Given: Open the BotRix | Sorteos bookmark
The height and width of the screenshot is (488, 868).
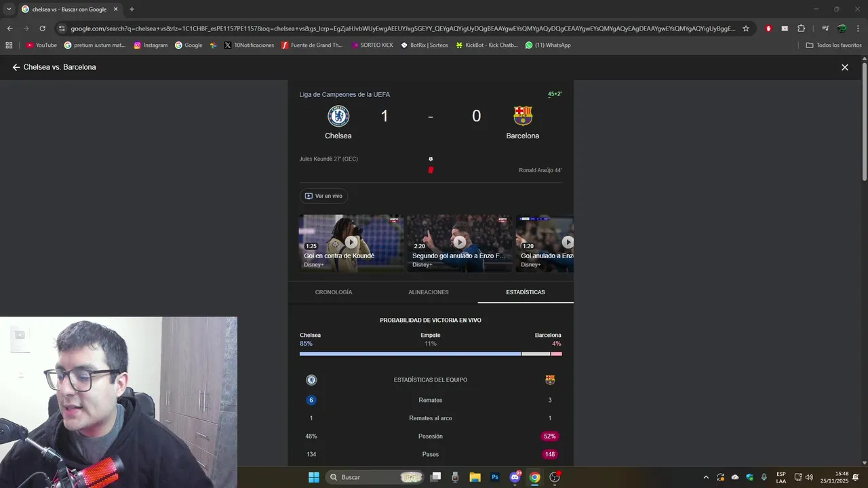Looking at the screenshot, I should [425, 45].
